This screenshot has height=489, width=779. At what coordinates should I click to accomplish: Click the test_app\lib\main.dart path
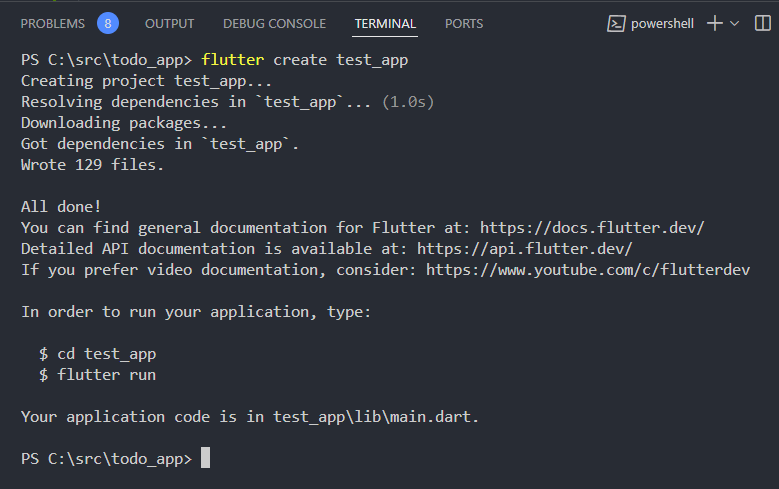[x=372, y=416]
